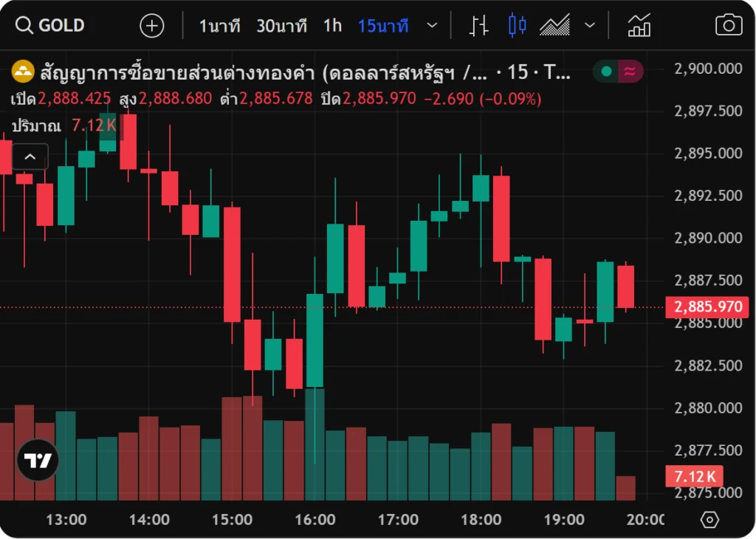Click the TradingView logo
Image resolution: width=756 pixels, height=539 pixels.
click(38, 460)
